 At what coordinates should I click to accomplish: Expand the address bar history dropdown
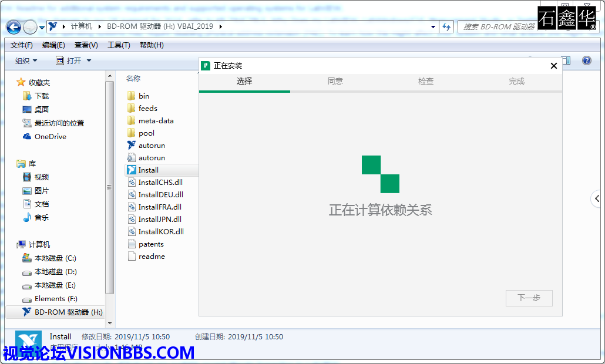click(x=433, y=27)
